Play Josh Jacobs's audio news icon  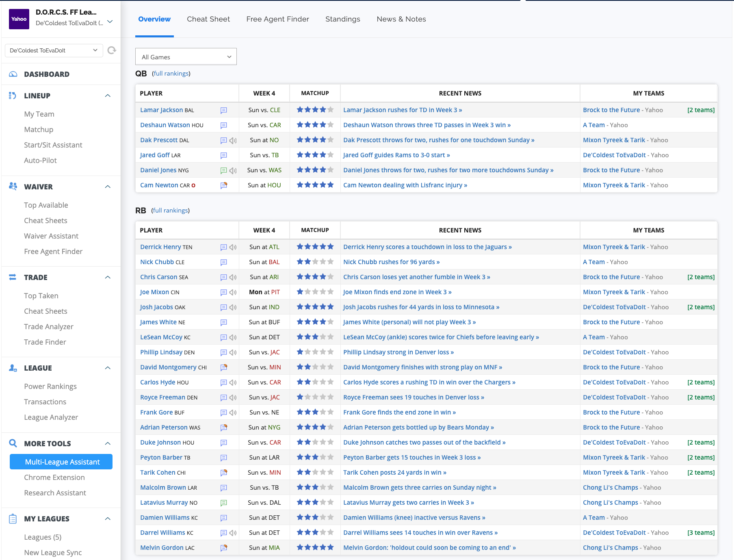(233, 307)
